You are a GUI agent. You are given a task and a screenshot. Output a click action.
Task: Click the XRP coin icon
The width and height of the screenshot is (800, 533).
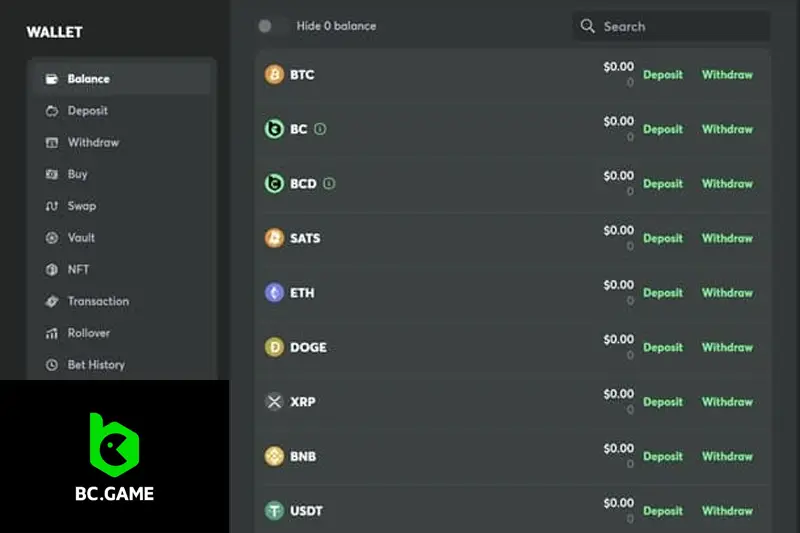[274, 402]
